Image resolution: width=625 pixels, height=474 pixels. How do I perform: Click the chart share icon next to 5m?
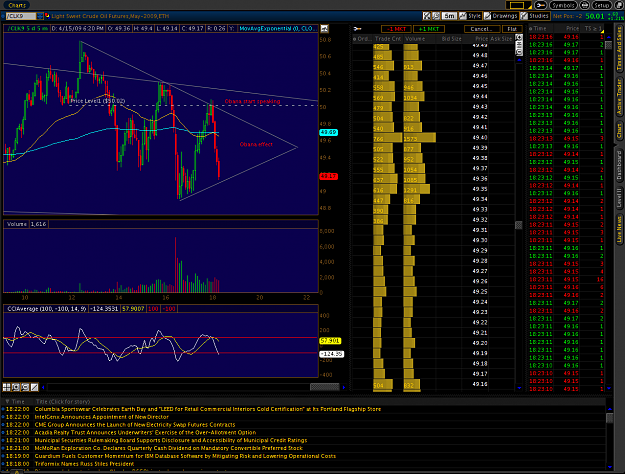(436, 16)
